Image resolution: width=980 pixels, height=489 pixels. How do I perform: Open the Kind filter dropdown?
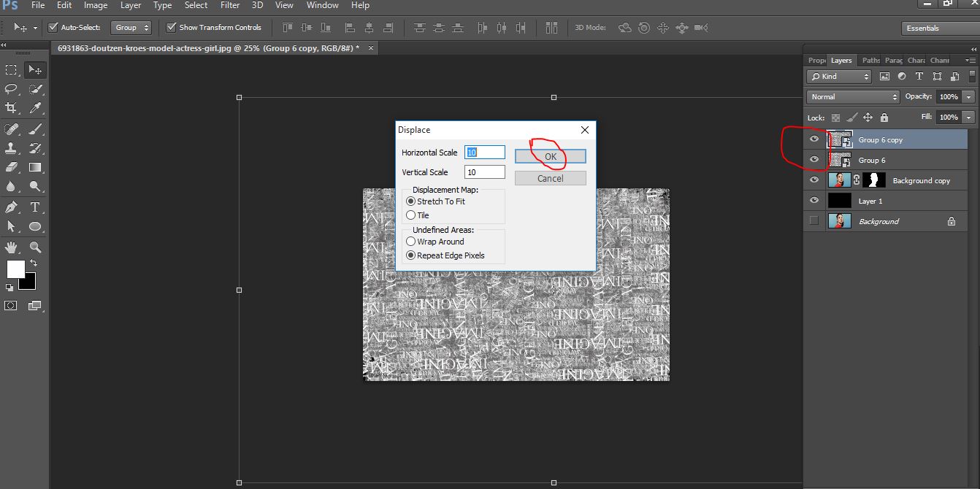pos(838,76)
